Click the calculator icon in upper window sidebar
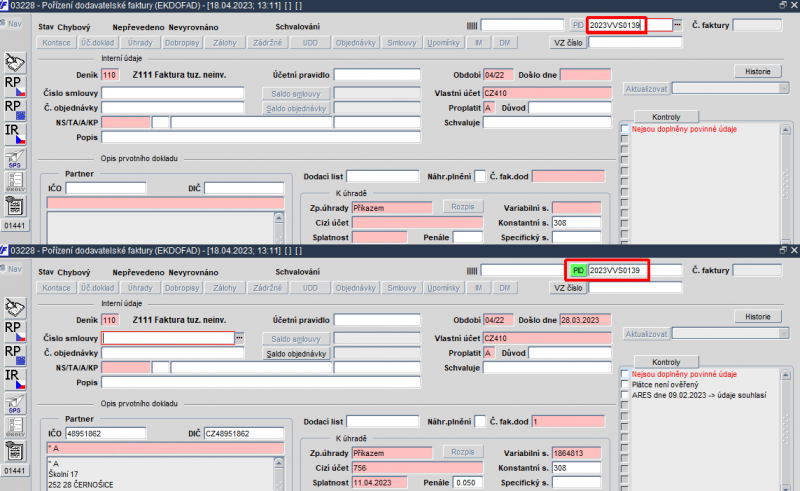The width and height of the screenshot is (800, 491). point(15,206)
